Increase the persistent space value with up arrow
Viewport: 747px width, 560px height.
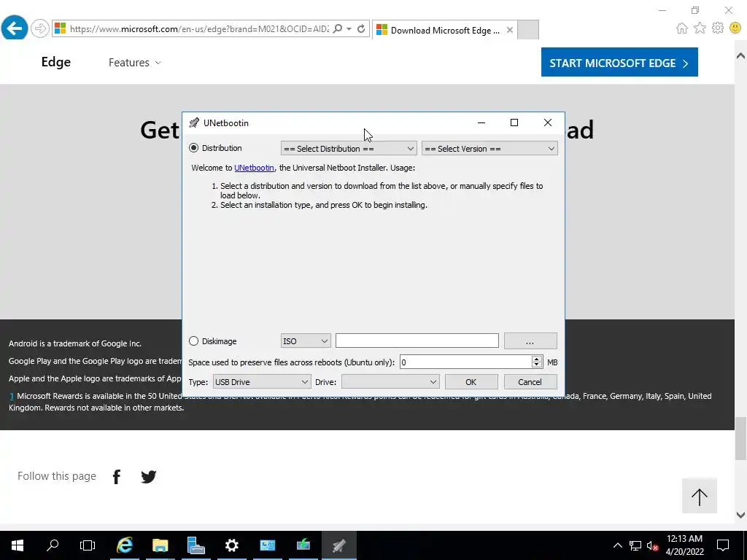(537, 359)
